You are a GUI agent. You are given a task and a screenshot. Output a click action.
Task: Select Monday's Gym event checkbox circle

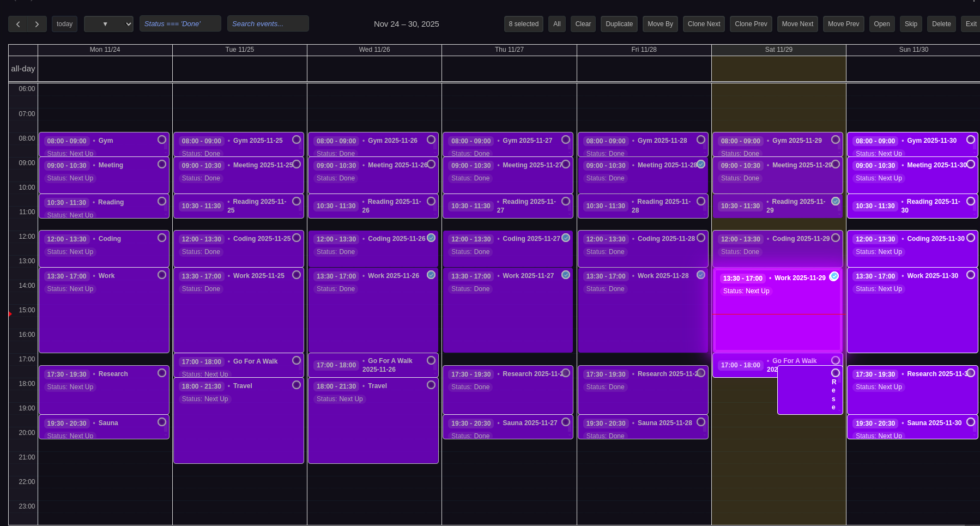pyautogui.click(x=162, y=140)
